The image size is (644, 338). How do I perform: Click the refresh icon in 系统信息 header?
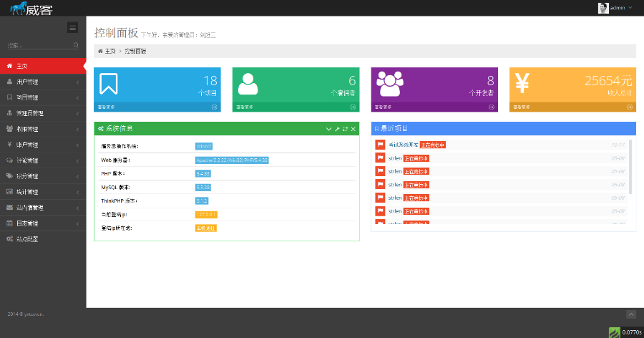coord(345,129)
